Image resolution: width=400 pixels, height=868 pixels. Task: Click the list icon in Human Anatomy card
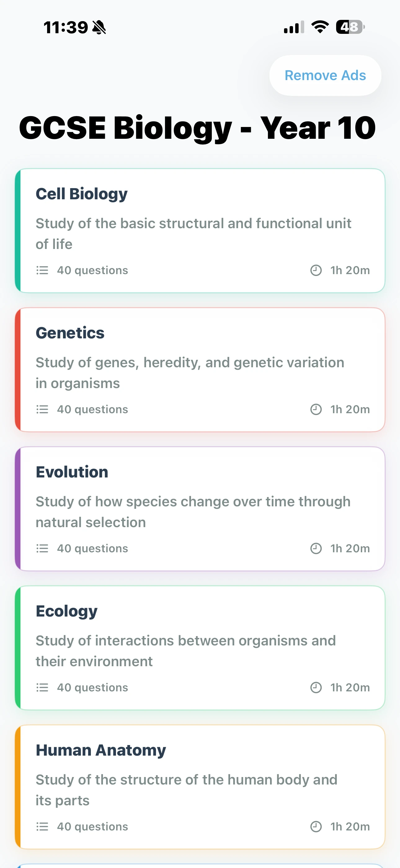click(x=42, y=826)
